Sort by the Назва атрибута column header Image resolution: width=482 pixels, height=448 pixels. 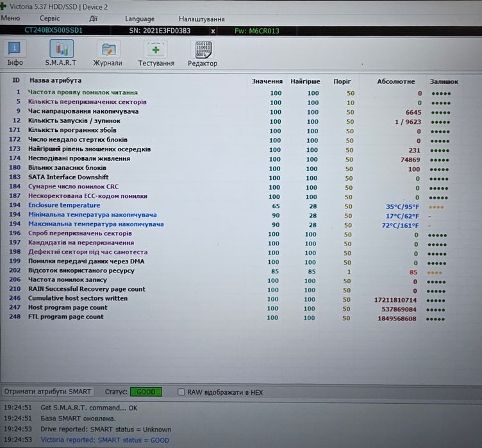(56, 80)
